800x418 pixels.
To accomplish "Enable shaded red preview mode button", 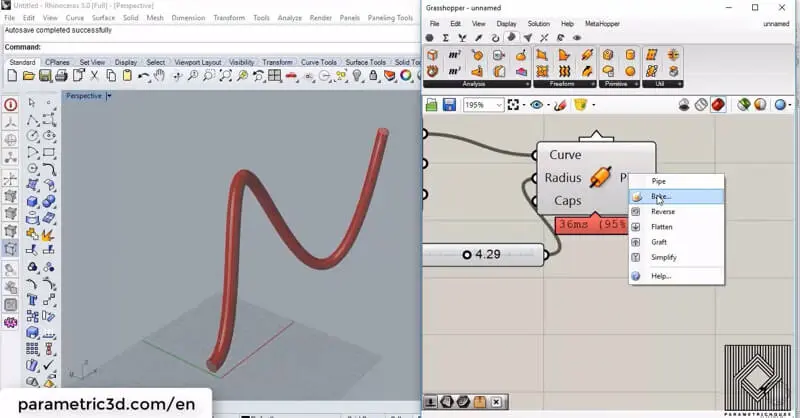I will [718, 105].
